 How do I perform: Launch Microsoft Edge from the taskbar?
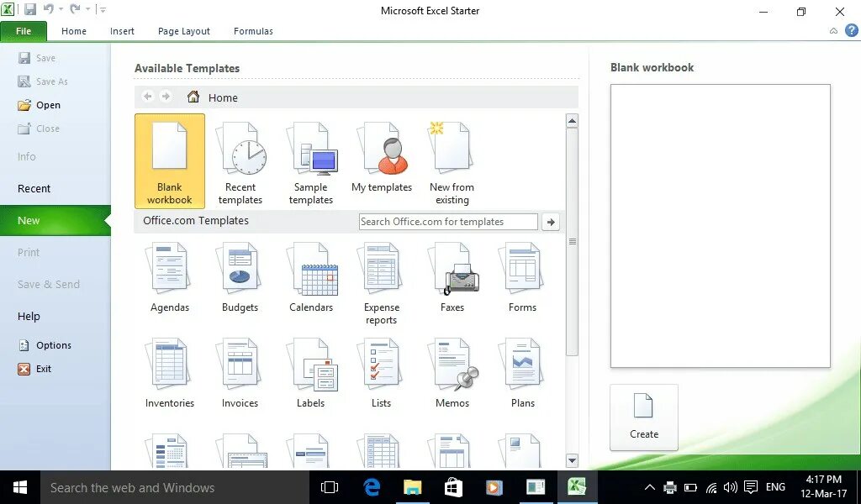click(x=372, y=487)
